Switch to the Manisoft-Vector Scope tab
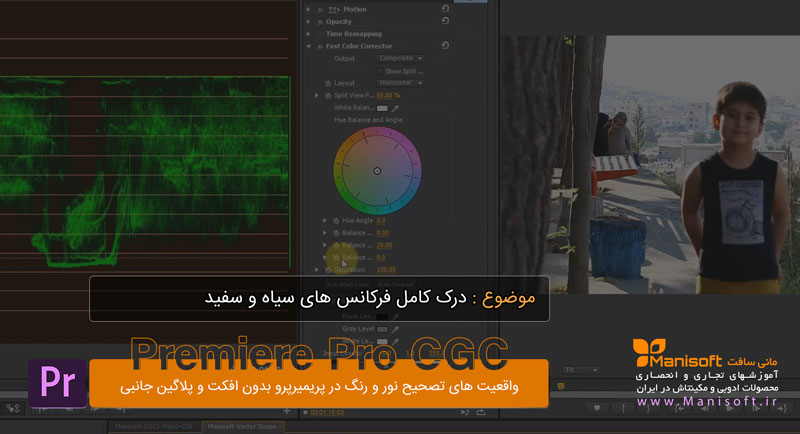Image resolution: width=800 pixels, height=434 pixels. 242,426
